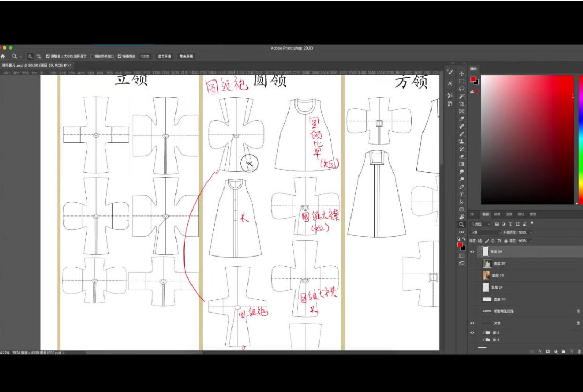Viewport: 583px width, 392px height.
Task: Toggle lock image pixels brush icon
Action: 486,241
